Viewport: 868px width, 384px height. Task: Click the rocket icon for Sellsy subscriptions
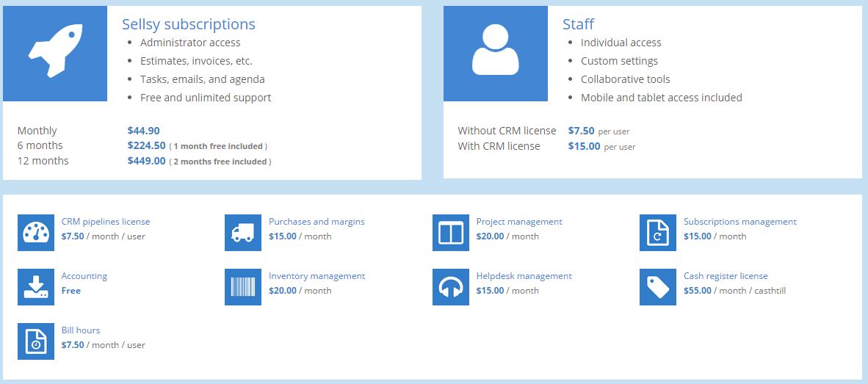click(55, 54)
